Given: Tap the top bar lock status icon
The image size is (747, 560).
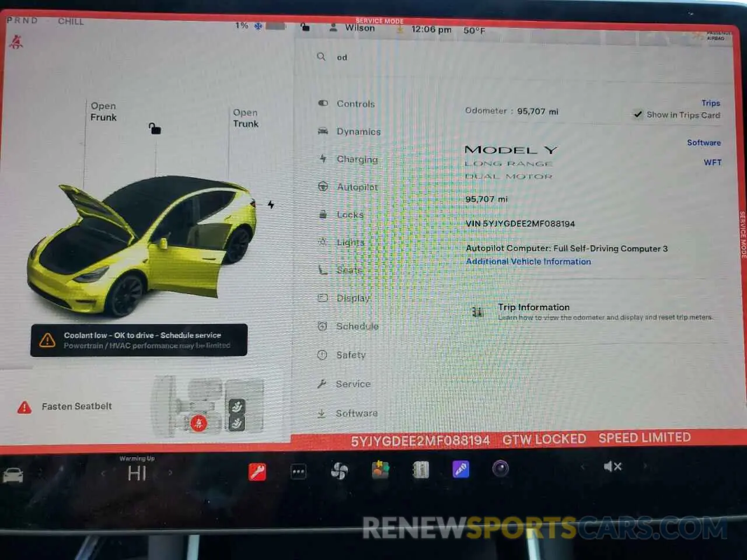Looking at the screenshot, I should [x=305, y=27].
